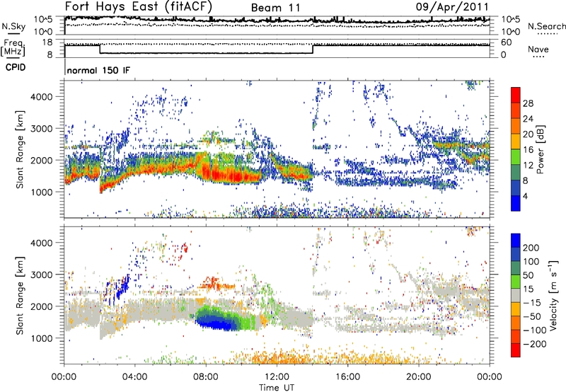Click the '12:00' time axis tick label
566x392 pixels.
coord(277,377)
